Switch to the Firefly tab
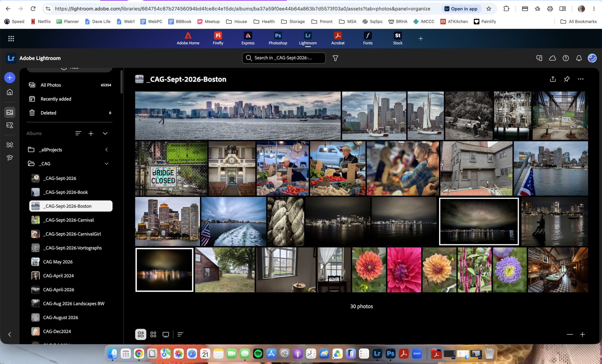This screenshot has height=364, width=602. (218, 38)
